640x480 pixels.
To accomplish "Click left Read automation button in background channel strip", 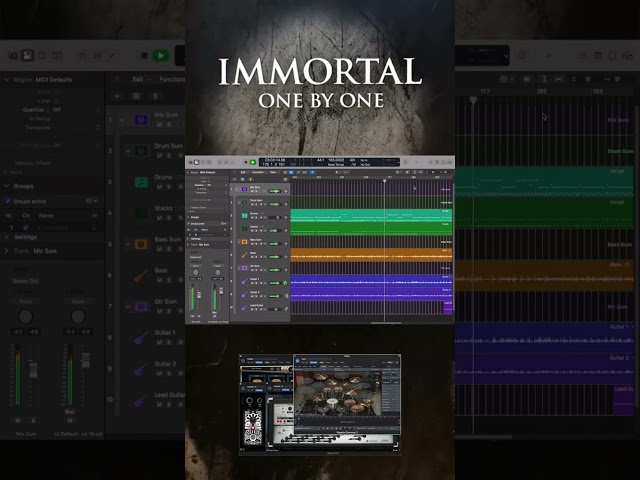I will point(25,301).
